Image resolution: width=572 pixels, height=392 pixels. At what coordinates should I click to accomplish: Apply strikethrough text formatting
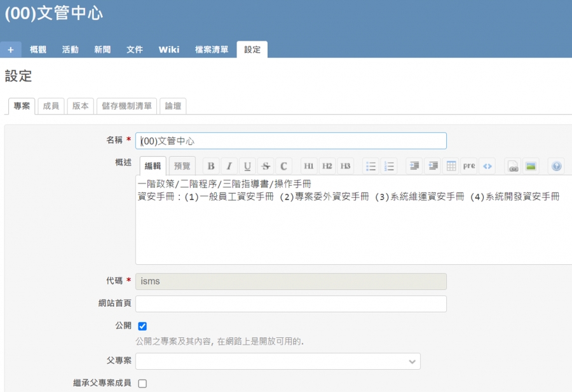pyautogui.click(x=266, y=166)
